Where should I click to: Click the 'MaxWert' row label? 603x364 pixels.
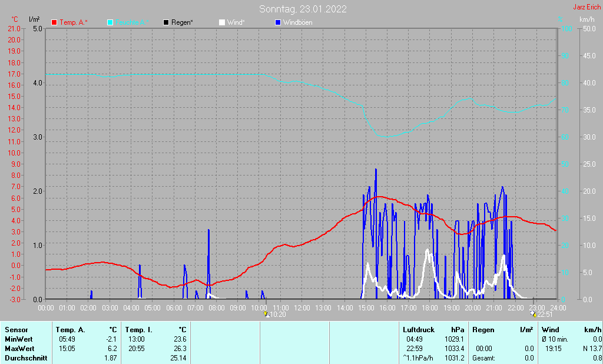[x=19, y=349]
